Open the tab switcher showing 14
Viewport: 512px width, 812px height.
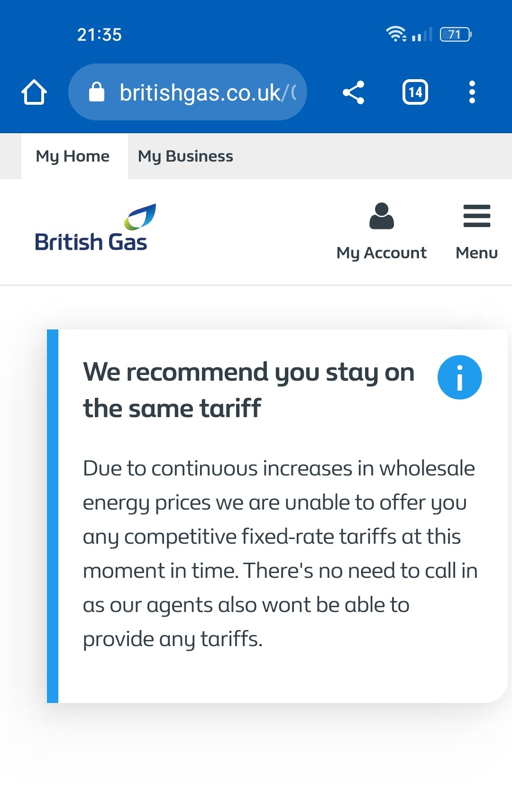(415, 92)
